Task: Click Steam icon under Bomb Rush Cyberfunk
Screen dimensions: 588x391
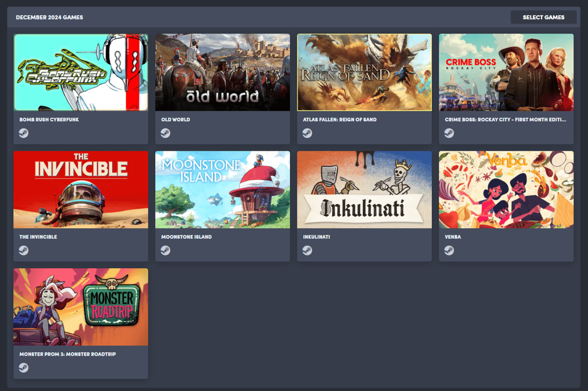Action: coord(24,133)
